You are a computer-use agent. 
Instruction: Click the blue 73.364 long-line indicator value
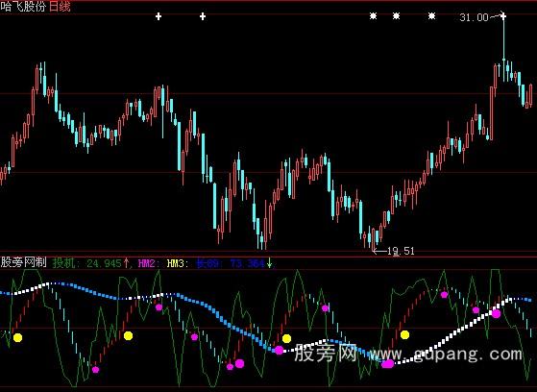tap(247, 263)
